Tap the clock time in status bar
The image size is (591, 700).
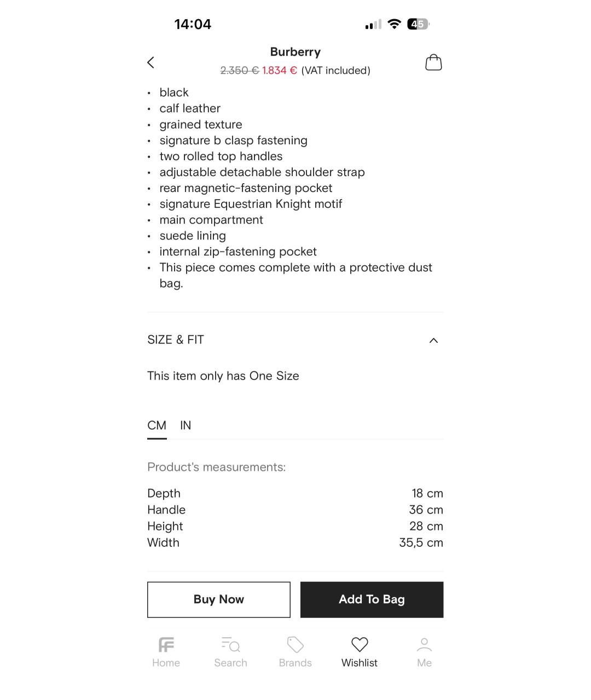[193, 24]
